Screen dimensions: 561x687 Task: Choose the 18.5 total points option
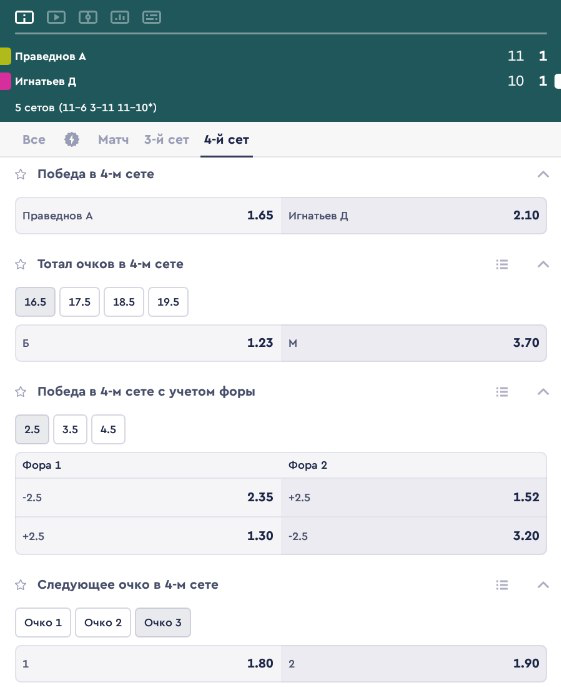pos(124,302)
